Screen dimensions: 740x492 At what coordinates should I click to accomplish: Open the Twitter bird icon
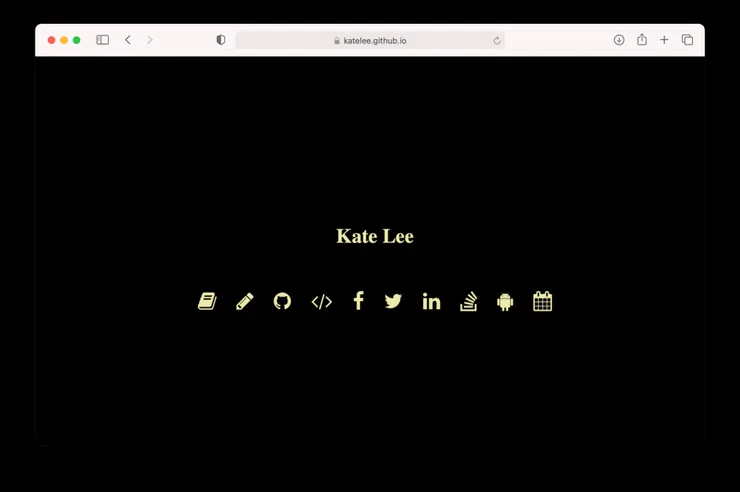(393, 301)
